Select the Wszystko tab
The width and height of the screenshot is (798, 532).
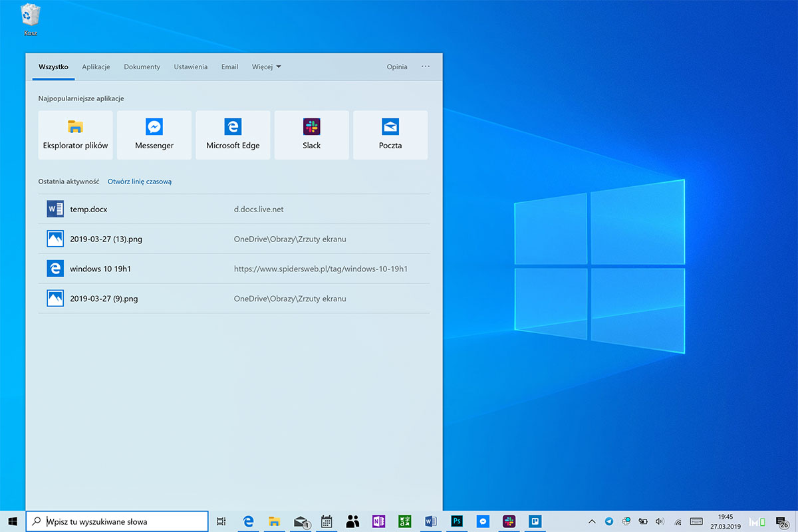pyautogui.click(x=54, y=66)
